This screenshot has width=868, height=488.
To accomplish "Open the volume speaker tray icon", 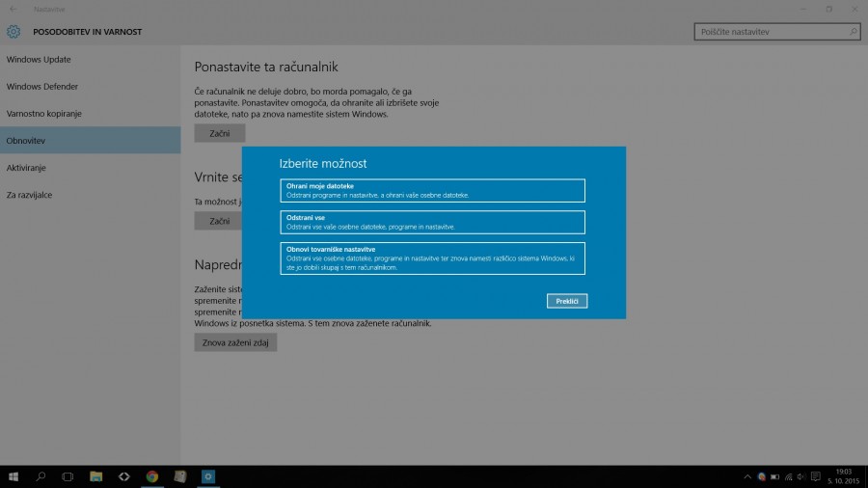I will click(801, 476).
